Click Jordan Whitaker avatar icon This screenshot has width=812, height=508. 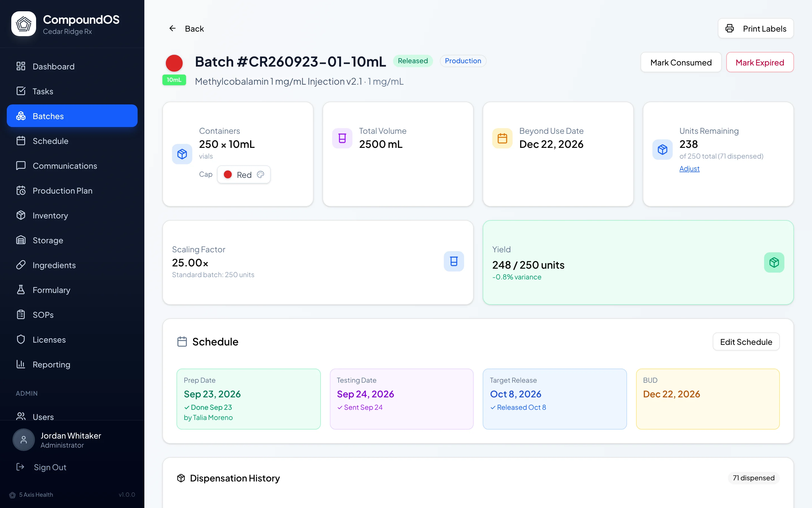(x=23, y=440)
